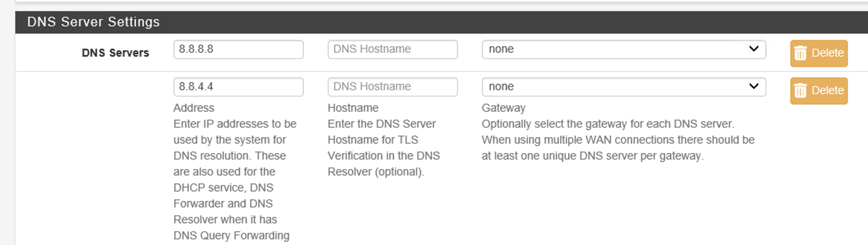The height and width of the screenshot is (245, 868).
Task: Open the gateway dropdown for the 8.8.4.4 server
Action: pyautogui.click(x=623, y=87)
